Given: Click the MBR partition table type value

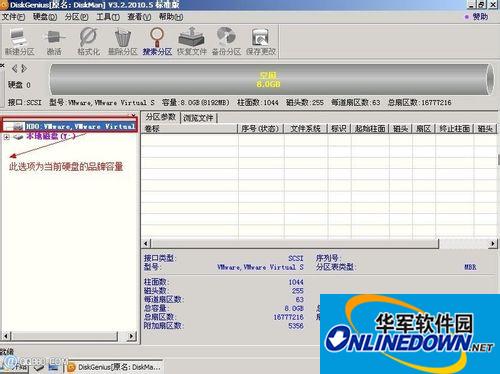Looking at the screenshot, I should [470, 267].
